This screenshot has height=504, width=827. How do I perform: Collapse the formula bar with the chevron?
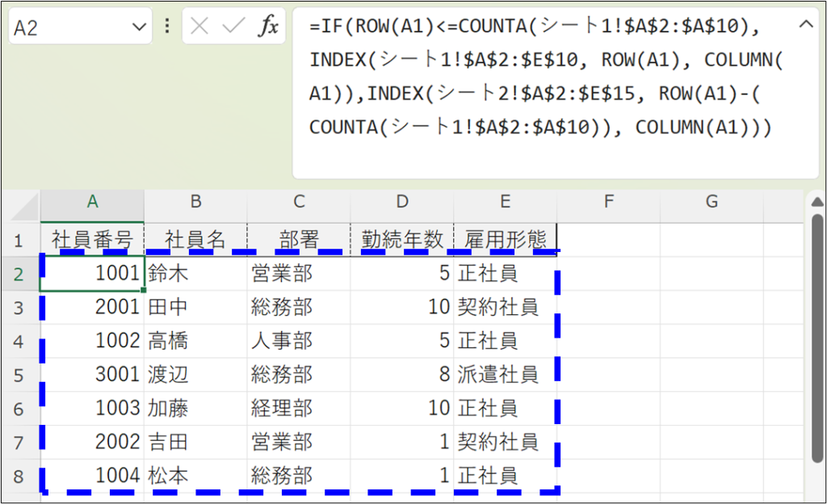(805, 24)
